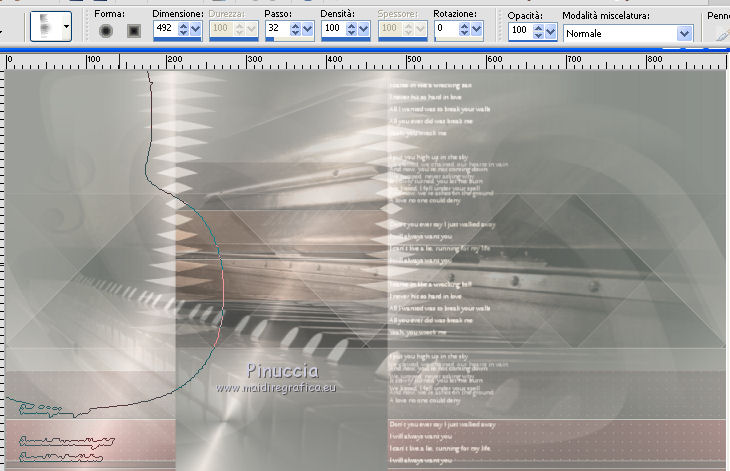Click the pen stroke icon at right

pyautogui.click(x=722, y=34)
